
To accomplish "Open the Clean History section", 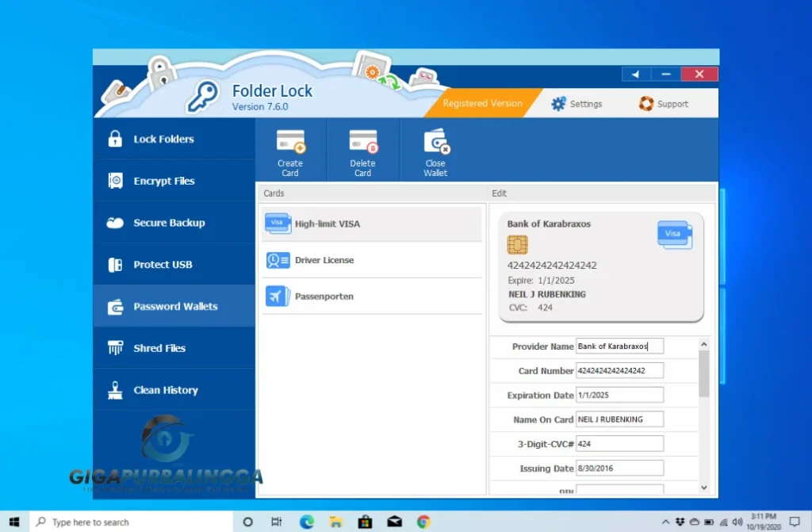I will tap(159, 389).
